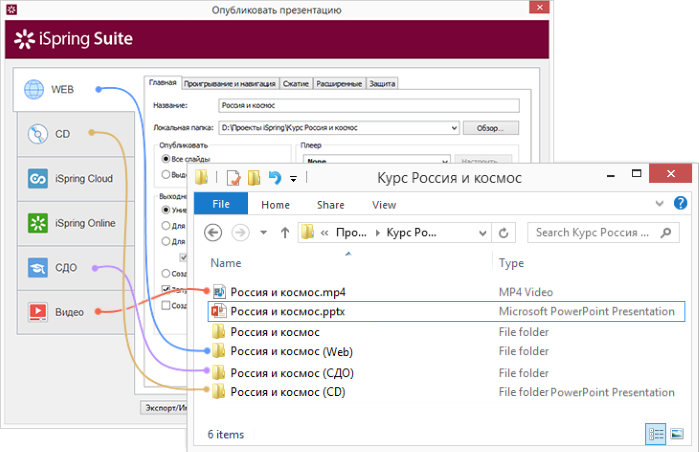Select the Все слайды radio button
699x452 pixels.
[165, 159]
